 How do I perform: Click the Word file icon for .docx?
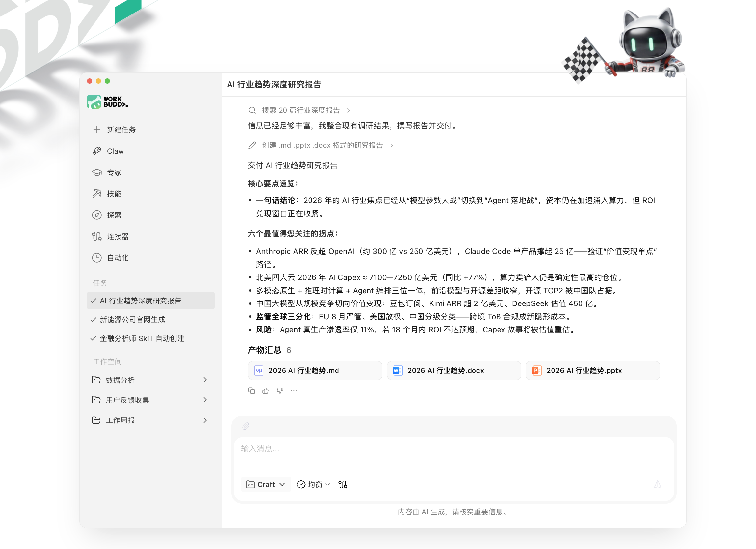click(398, 370)
